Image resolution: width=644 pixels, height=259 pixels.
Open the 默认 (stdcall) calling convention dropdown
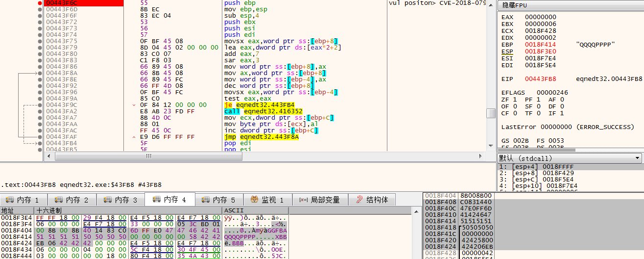[x=569, y=158]
